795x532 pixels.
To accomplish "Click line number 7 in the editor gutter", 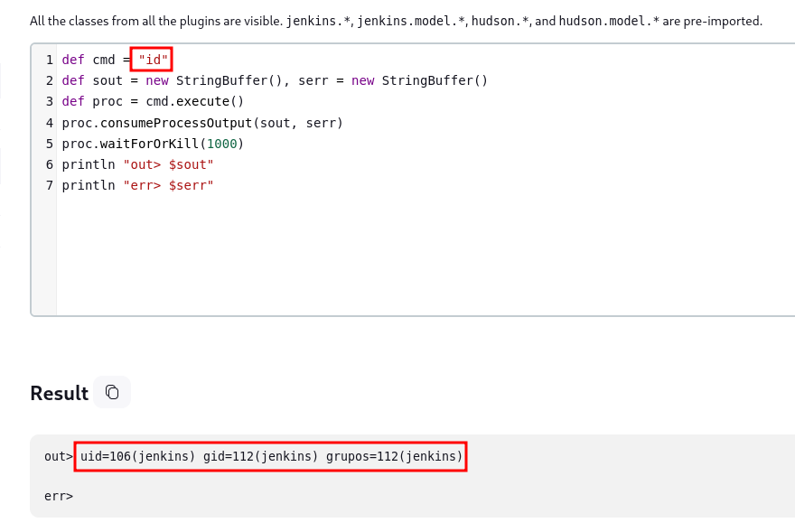I will tap(49, 185).
